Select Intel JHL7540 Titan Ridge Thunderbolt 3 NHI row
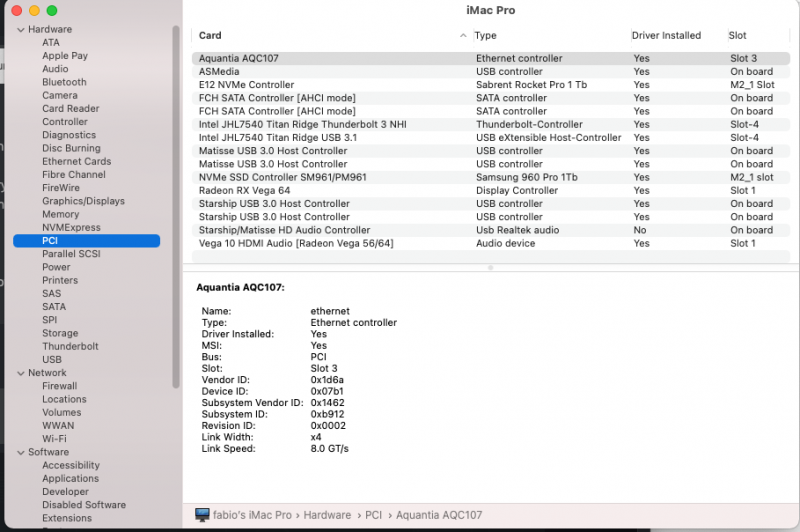800x532 pixels. pyautogui.click(x=491, y=124)
